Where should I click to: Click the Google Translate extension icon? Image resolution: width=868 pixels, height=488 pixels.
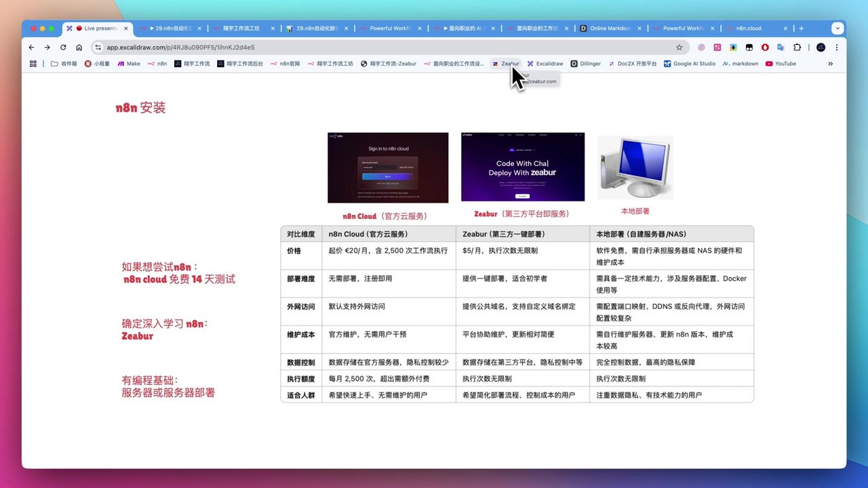781,47
